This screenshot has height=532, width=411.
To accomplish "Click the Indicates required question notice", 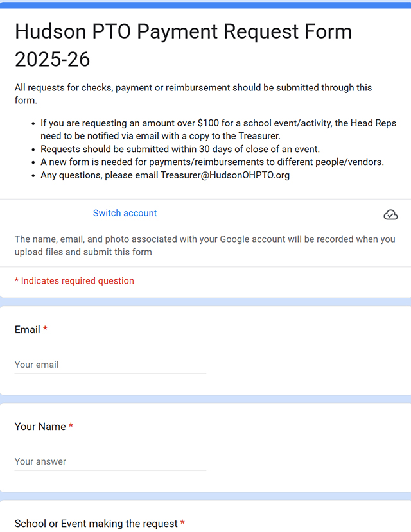I will point(74,280).
